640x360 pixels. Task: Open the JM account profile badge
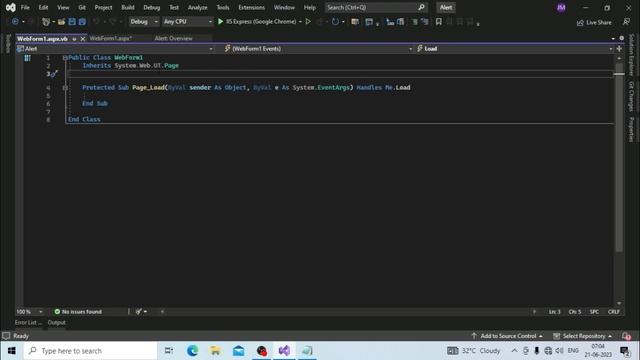(x=561, y=7)
